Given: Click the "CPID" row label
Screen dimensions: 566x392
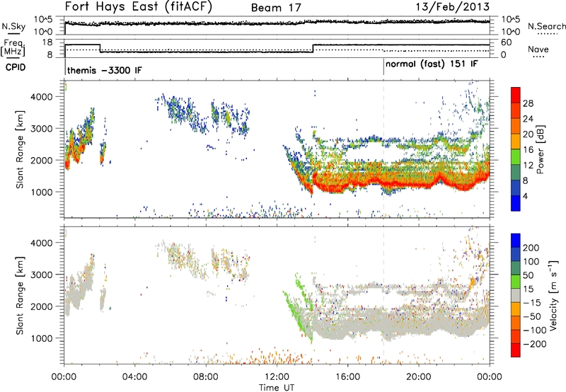Looking at the screenshot, I should 16,67.
